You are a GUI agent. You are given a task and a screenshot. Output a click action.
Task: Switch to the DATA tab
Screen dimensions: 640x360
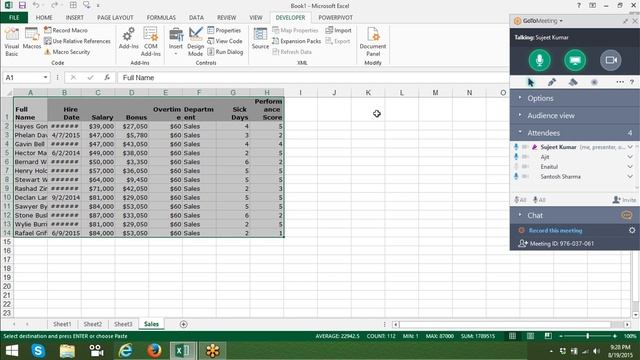click(x=196, y=18)
